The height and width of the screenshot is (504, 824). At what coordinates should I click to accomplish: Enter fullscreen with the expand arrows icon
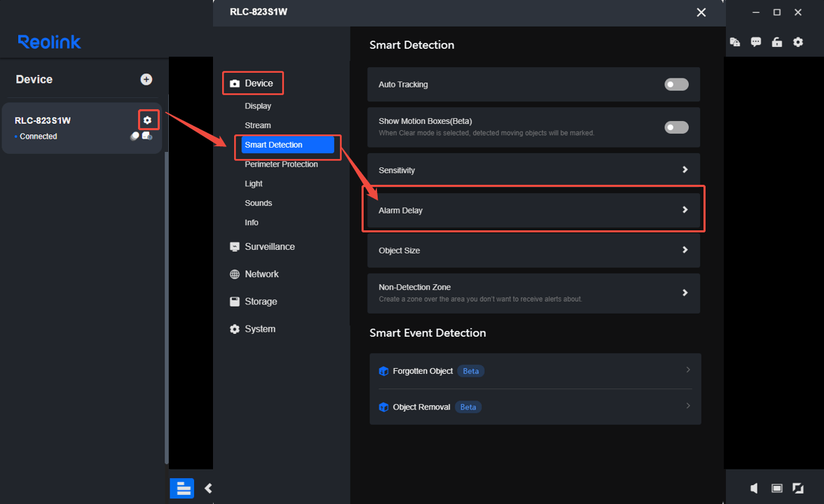point(797,489)
